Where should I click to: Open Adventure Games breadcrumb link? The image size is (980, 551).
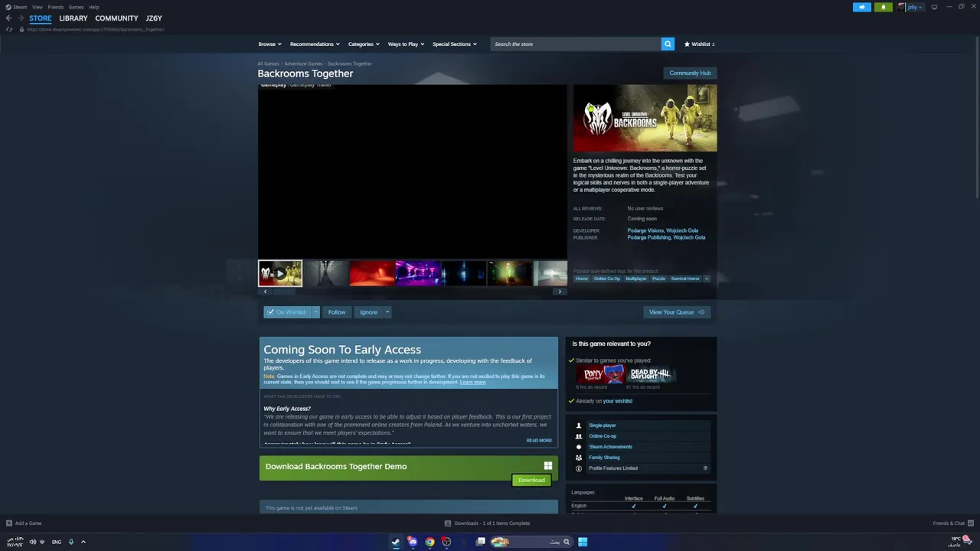(303, 64)
